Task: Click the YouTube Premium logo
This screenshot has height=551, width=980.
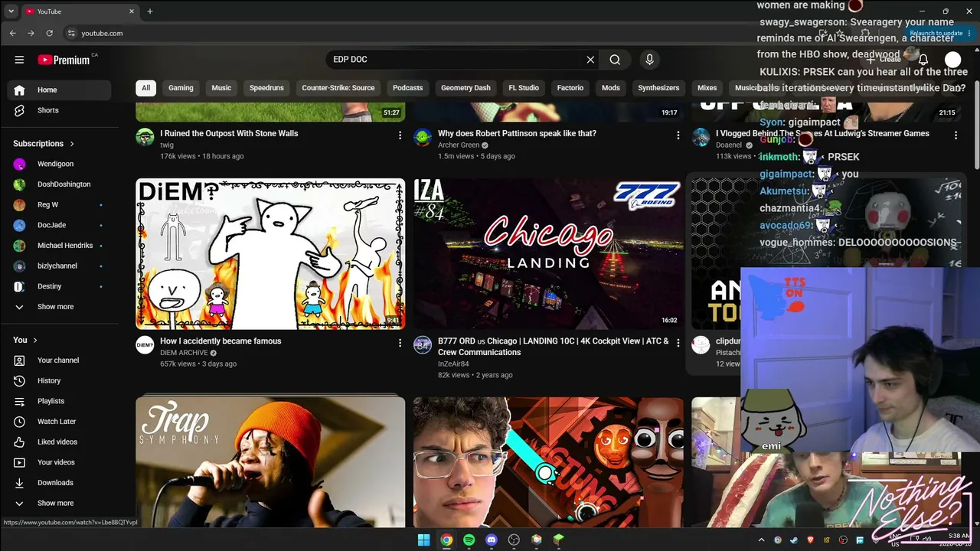Action: tap(64, 60)
